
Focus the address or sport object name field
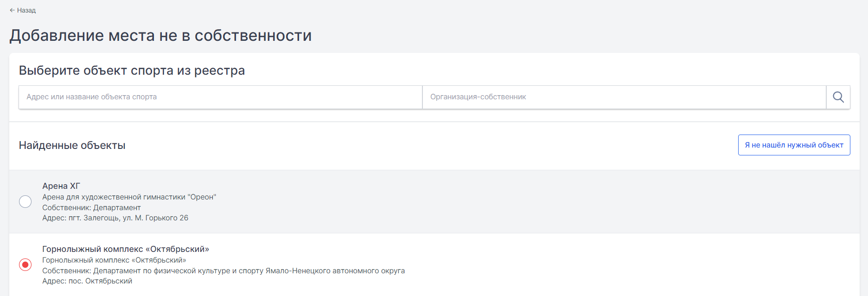[x=220, y=97]
